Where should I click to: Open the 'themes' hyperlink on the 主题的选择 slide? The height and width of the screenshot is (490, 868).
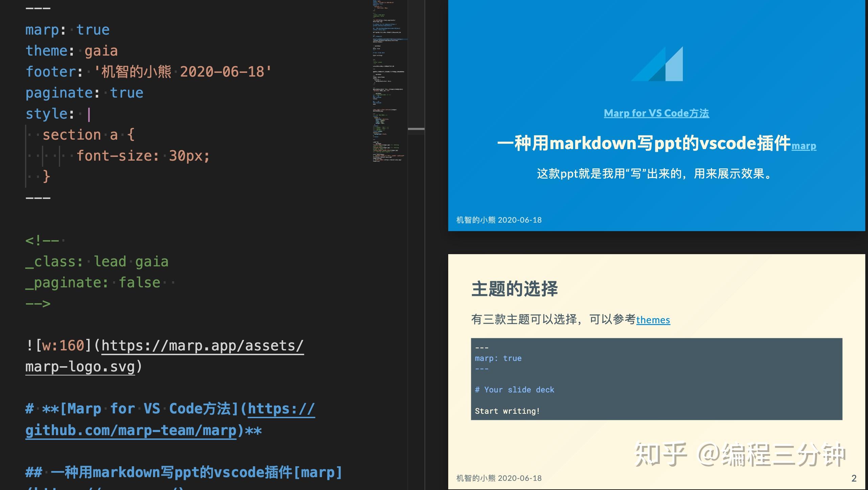[x=653, y=320]
